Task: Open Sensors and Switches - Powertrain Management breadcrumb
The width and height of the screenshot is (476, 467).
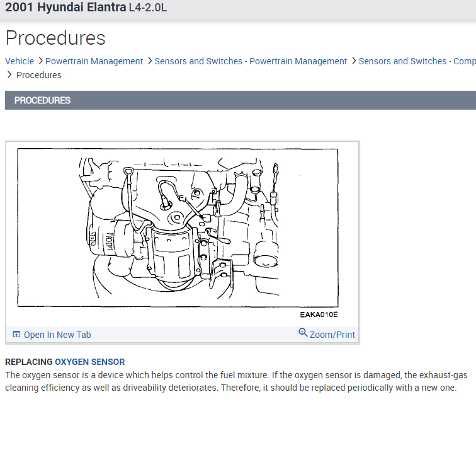Action: (251, 61)
